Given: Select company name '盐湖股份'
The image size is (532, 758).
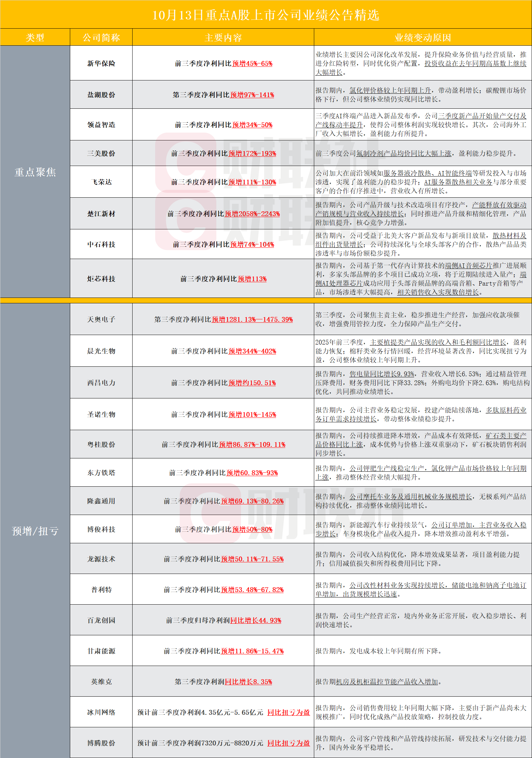Looking at the screenshot, I should click(x=101, y=95).
